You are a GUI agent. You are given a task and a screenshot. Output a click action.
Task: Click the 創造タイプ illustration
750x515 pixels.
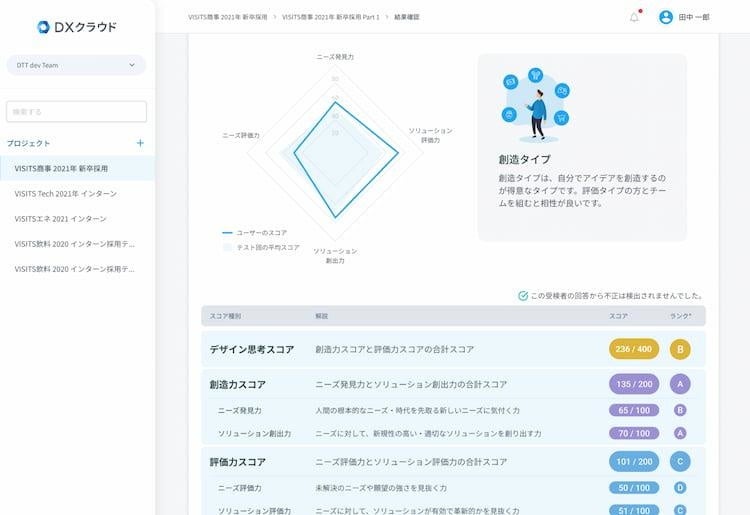tap(536, 105)
